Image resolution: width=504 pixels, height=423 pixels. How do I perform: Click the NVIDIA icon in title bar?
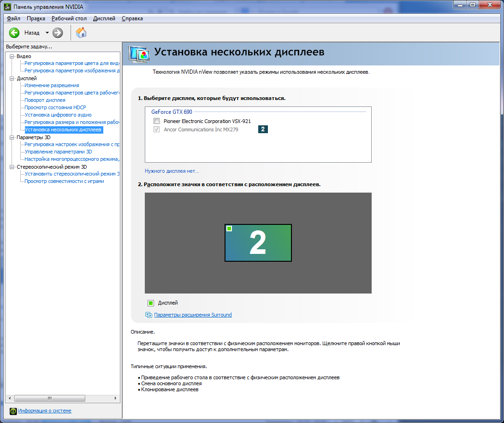pos(7,6)
